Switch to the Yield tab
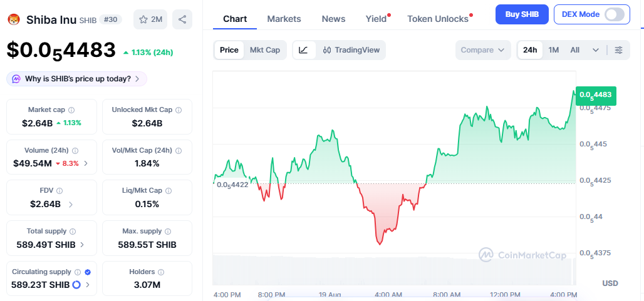This screenshot has height=301, width=644. pyautogui.click(x=377, y=19)
